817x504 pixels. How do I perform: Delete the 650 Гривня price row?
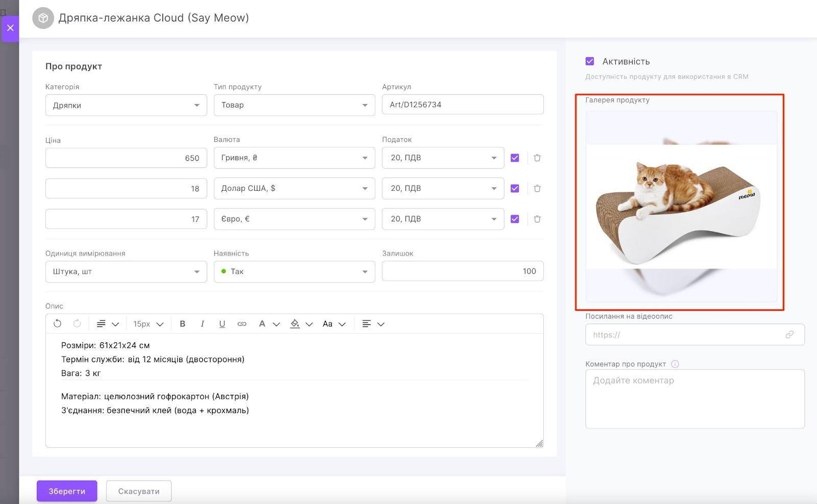point(537,158)
